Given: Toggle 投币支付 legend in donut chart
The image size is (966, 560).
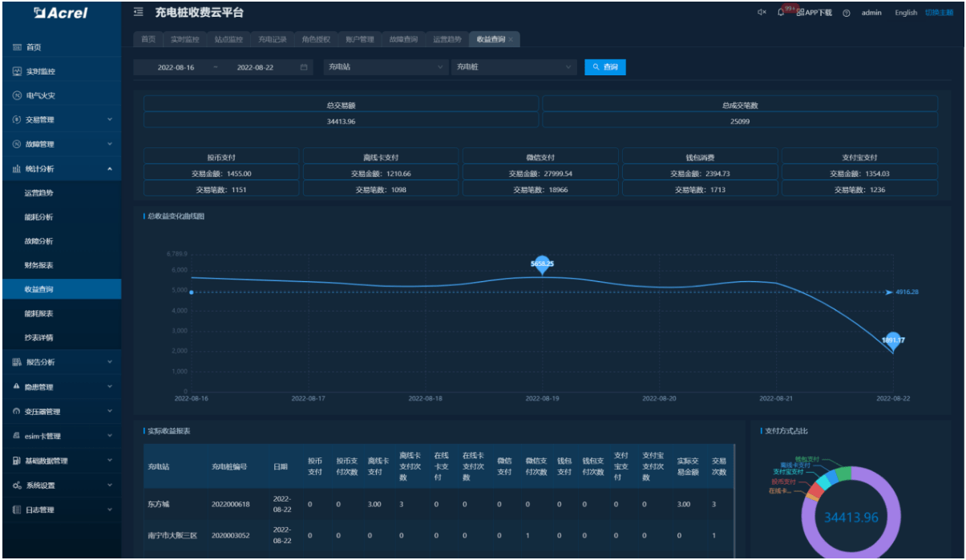Looking at the screenshot, I should coord(782,481).
